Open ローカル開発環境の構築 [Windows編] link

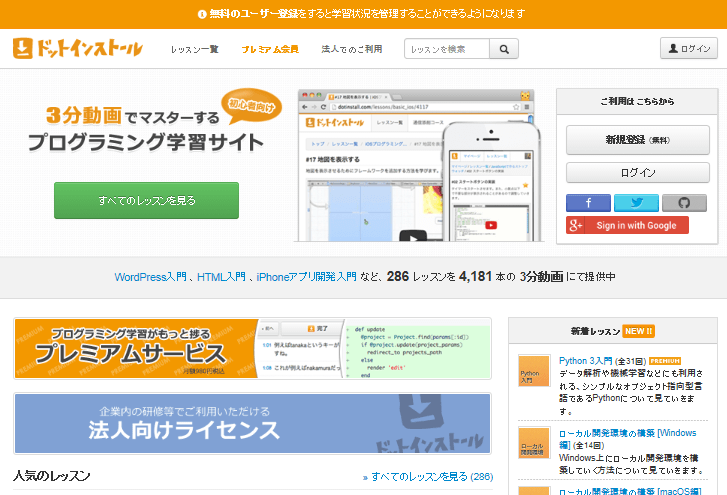pyautogui.click(x=627, y=438)
